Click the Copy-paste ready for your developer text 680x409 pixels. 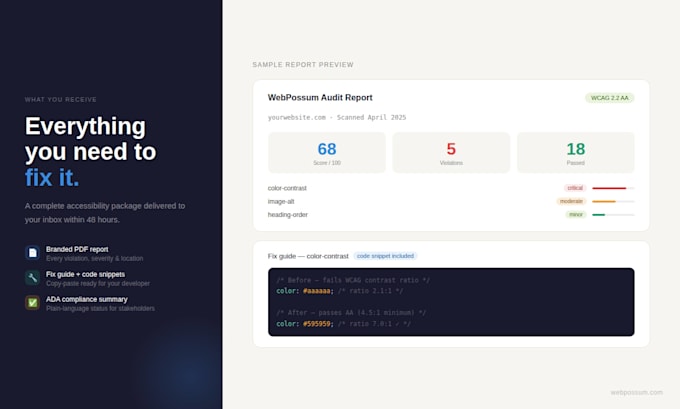pyautogui.click(x=98, y=284)
